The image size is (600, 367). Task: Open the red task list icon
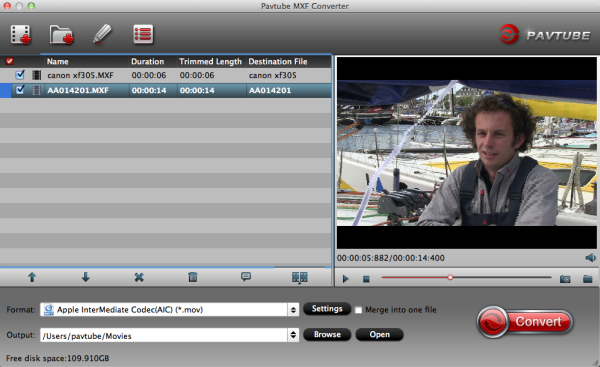pyautogui.click(x=143, y=34)
